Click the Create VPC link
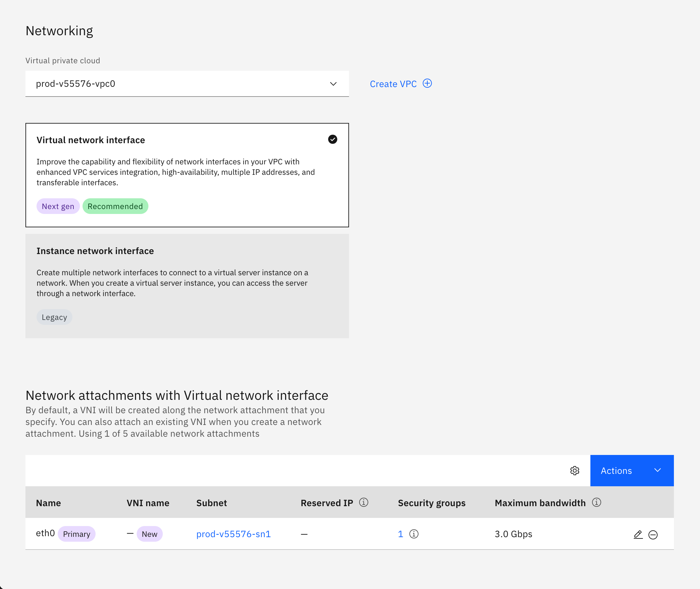Image resolution: width=700 pixels, height=589 pixels. pyautogui.click(x=393, y=83)
